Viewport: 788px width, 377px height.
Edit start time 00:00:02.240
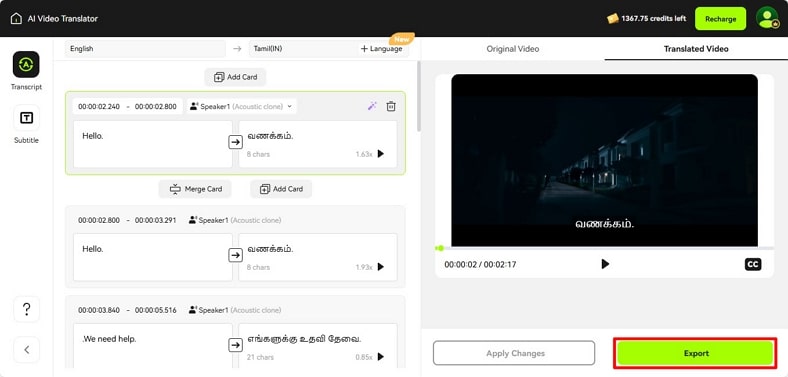coord(99,107)
